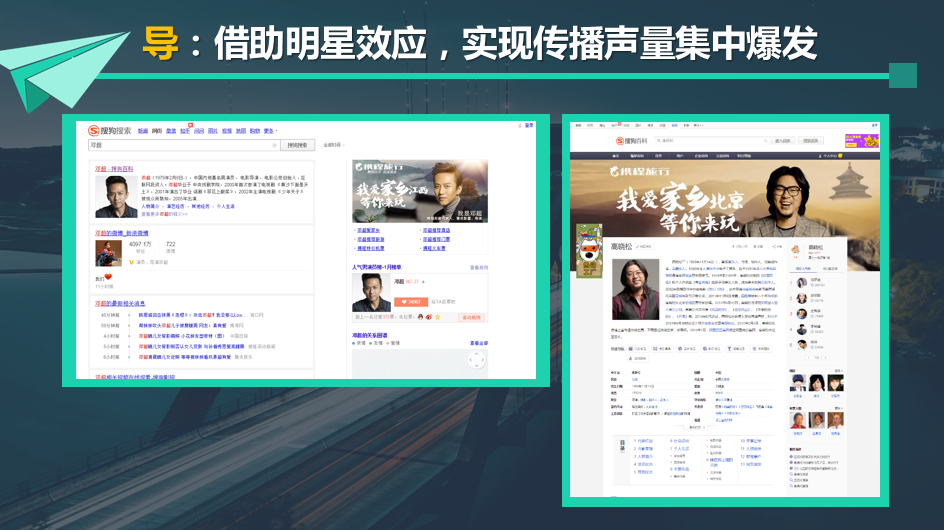Click trophy quick-navigation button
Viewport: 944px width, 530px height.
tap(736, 349)
